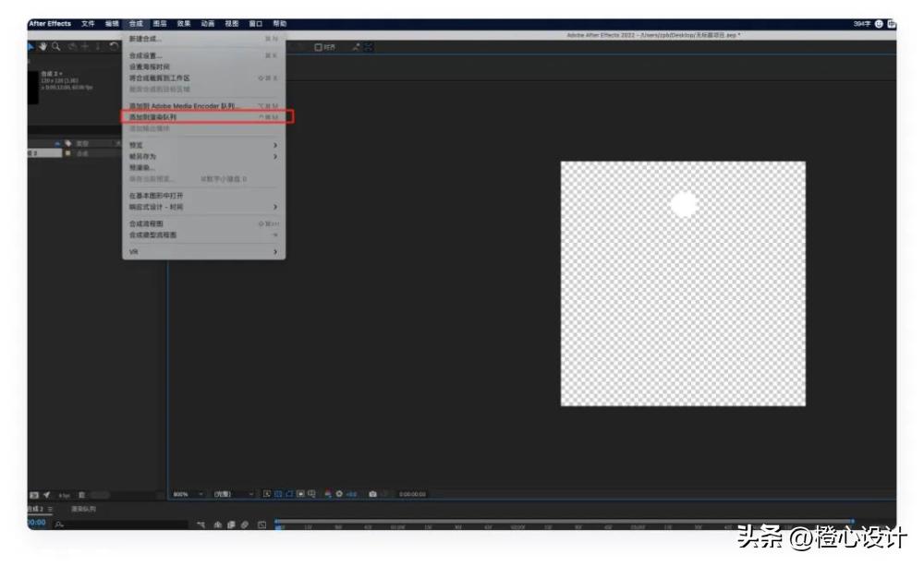Viewport: 924px width, 566px height.
Task: Click the timeline search field
Action: [121, 524]
